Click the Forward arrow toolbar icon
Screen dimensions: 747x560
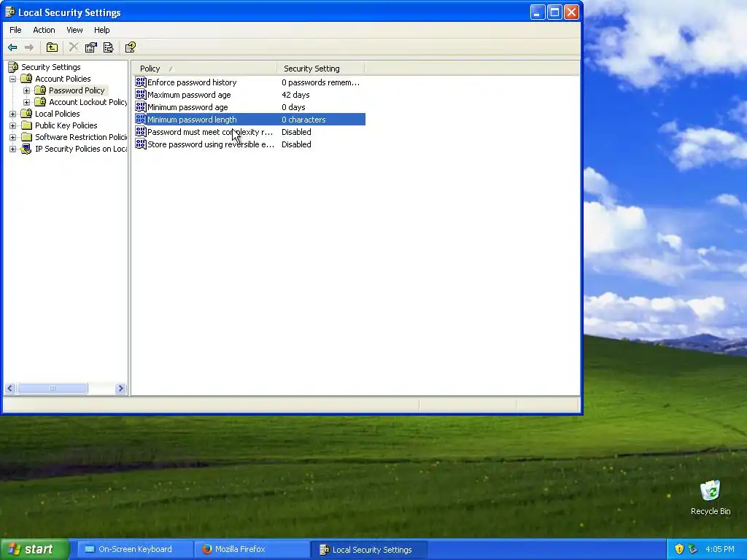tap(29, 47)
